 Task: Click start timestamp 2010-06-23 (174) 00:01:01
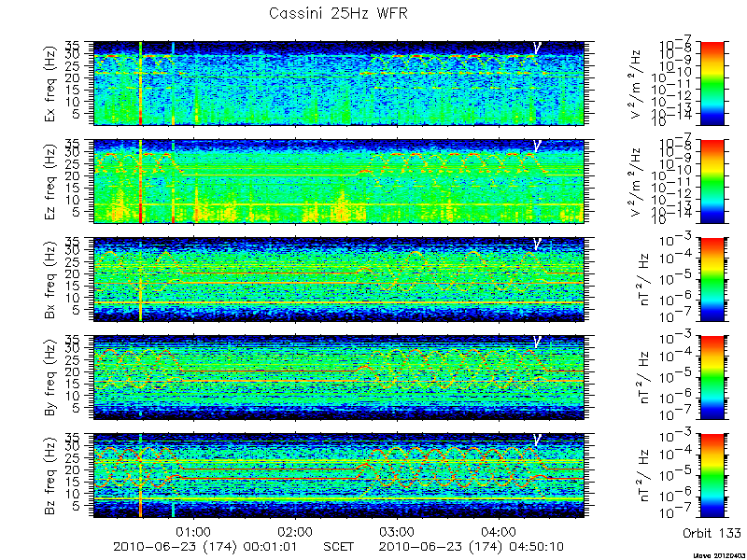click(x=204, y=546)
